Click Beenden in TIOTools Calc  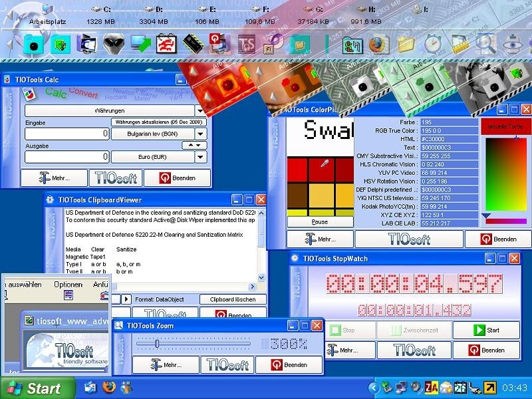(x=177, y=178)
